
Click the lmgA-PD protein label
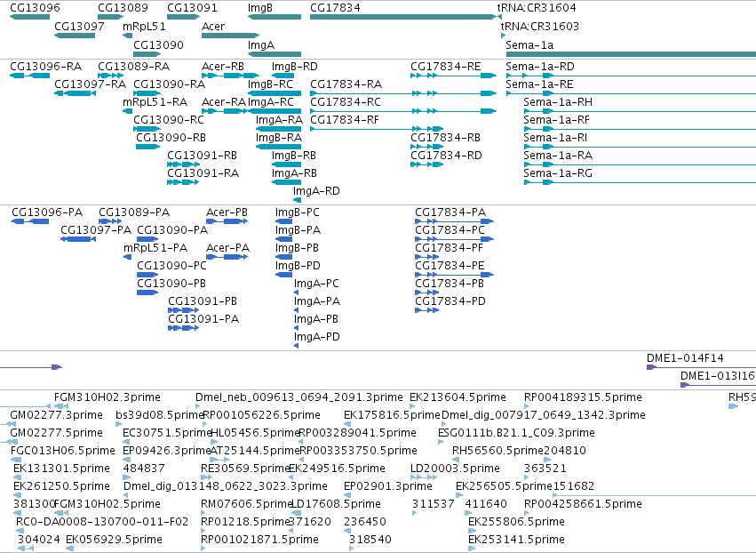point(317,336)
